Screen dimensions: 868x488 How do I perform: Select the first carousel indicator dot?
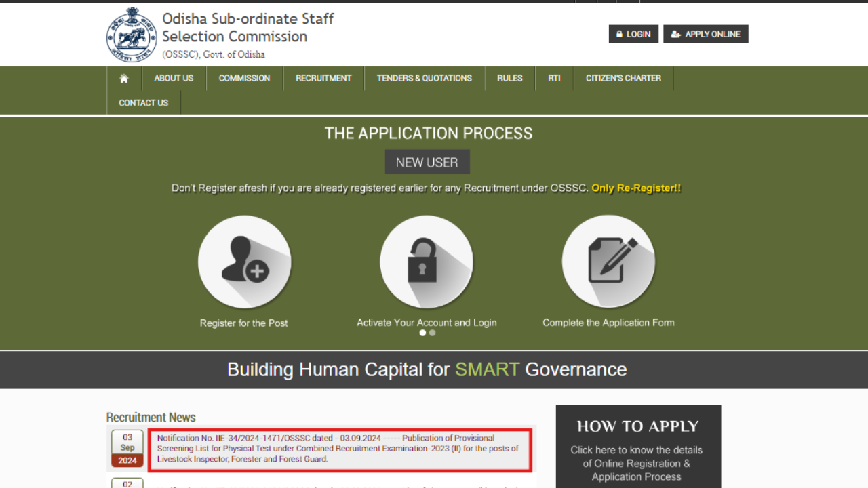click(x=422, y=333)
